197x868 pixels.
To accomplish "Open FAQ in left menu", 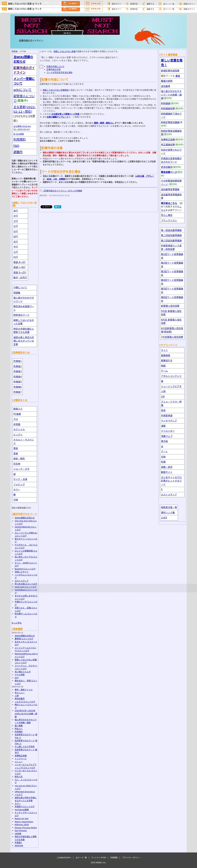I will point(16,146).
